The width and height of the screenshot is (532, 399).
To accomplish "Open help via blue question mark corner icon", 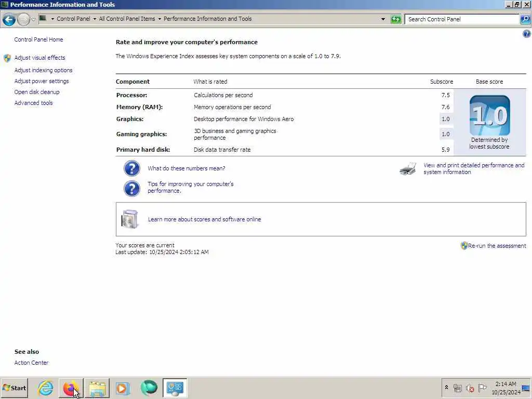I will click(527, 34).
